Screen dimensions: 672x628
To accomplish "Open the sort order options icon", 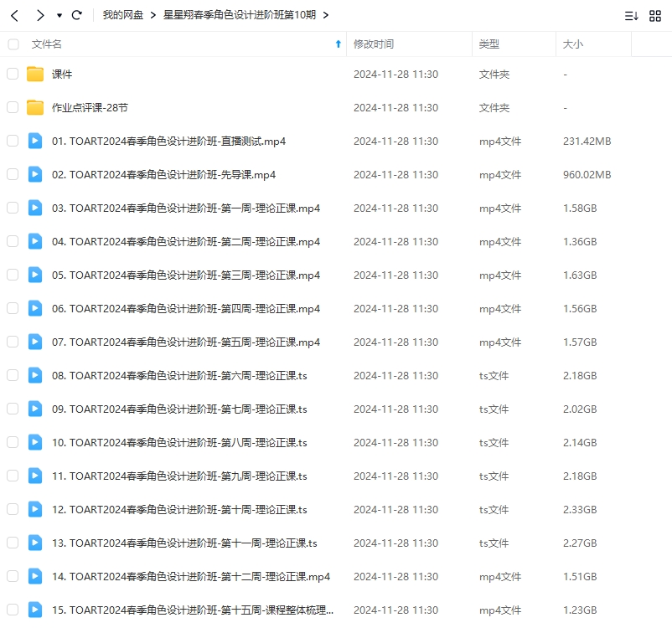I will point(631,15).
